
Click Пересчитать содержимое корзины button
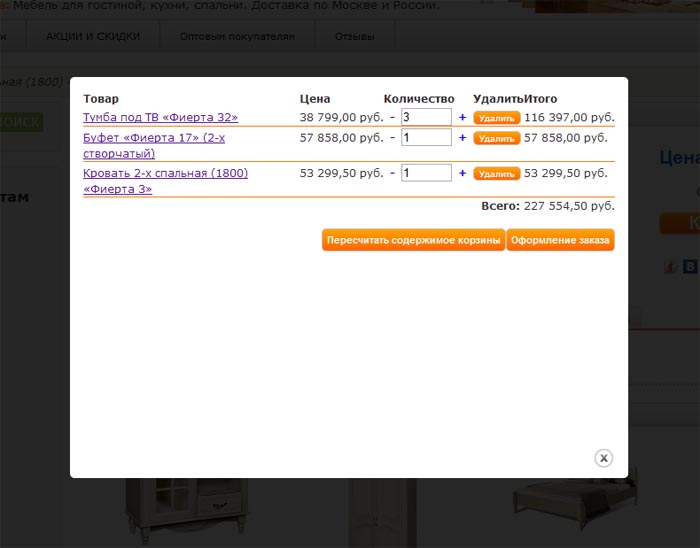click(413, 240)
